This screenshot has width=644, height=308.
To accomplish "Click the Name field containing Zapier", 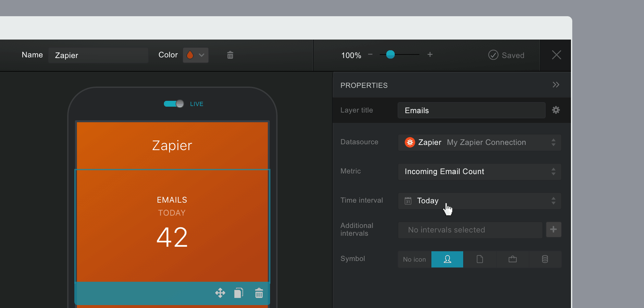I will click(x=98, y=55).
